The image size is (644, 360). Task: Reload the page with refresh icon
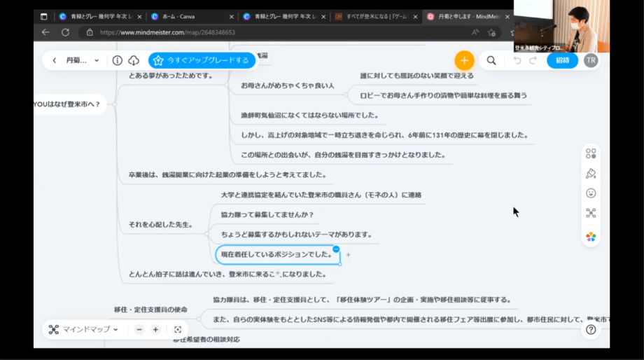pos(65,32)
